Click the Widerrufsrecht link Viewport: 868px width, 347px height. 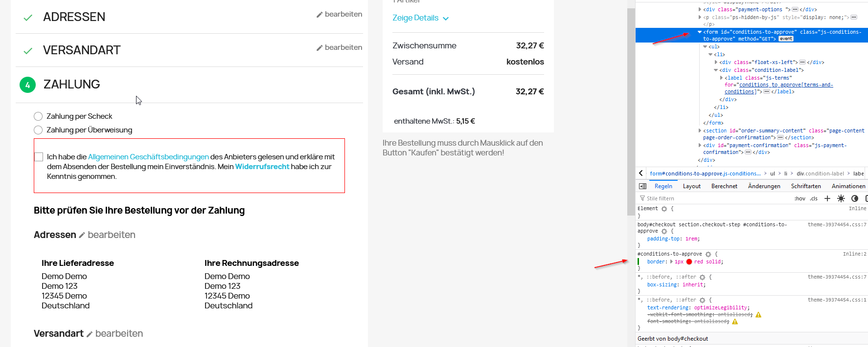click(x=262, y=167)
